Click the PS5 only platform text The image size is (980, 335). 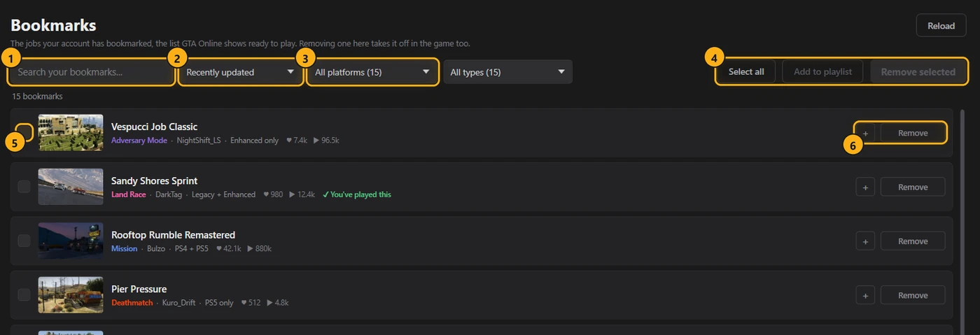219,303
